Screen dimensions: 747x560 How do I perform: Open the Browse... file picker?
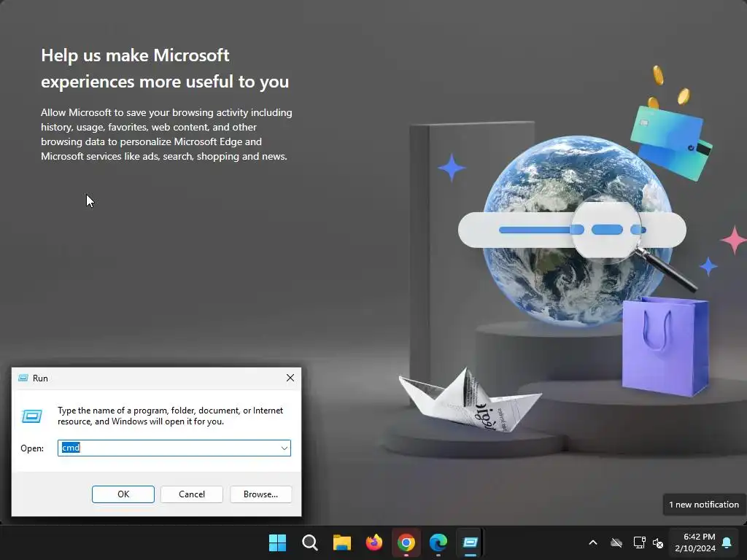point(260,494)
